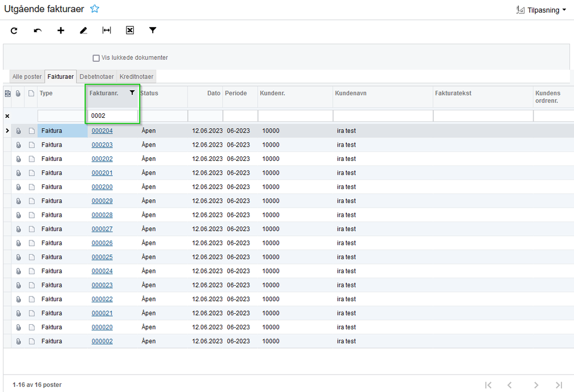This screenshot has width=574, height=392.
Task: Go to the previous page
Action: pos(510,385)
